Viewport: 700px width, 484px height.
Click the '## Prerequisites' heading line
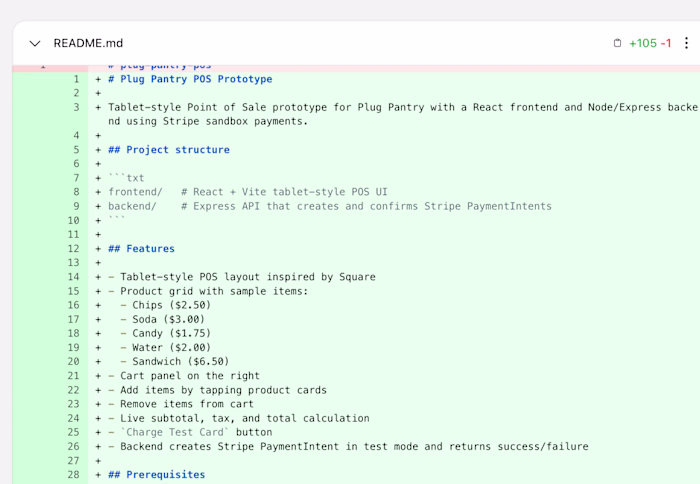coord(156,475)
